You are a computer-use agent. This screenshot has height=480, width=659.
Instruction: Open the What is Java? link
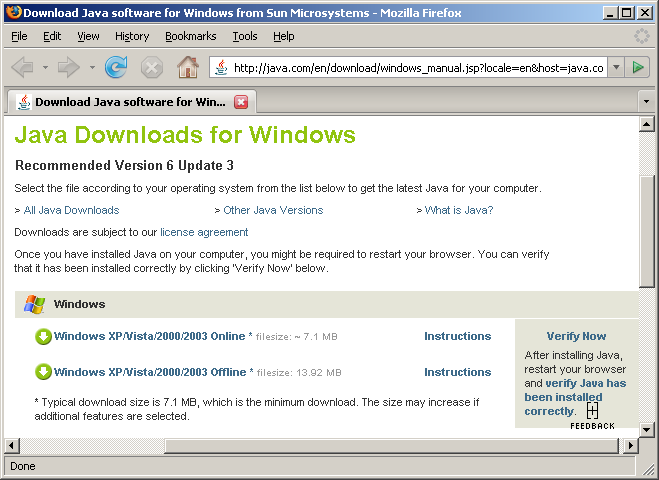459,210
